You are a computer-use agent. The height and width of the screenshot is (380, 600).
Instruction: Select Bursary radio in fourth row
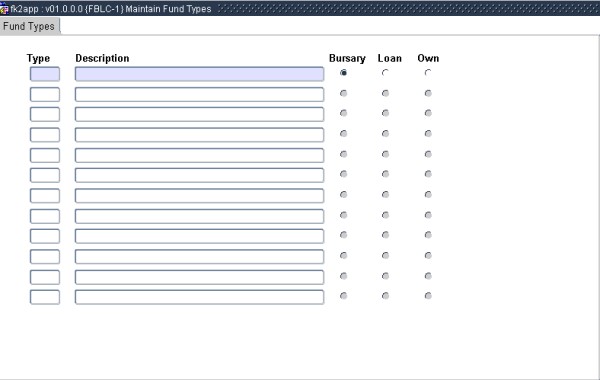tap(344, 134)
